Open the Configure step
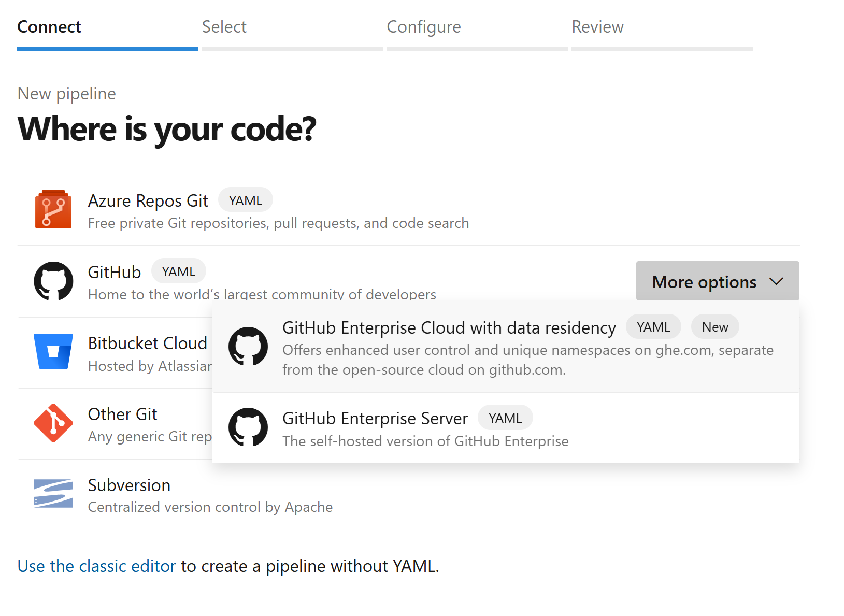The height and width of the screenshot is (616, 844). pos(424,27)
